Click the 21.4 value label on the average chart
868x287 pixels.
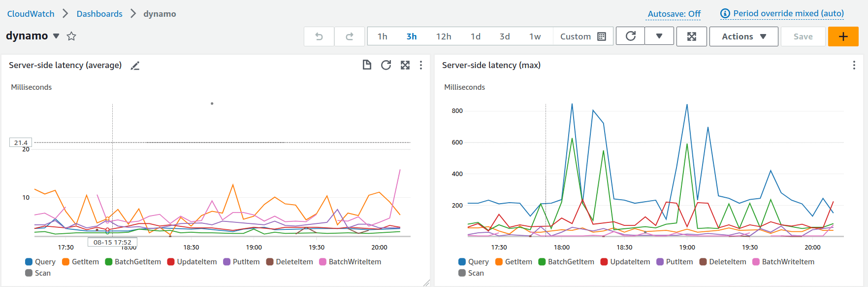tap(21, 143)
